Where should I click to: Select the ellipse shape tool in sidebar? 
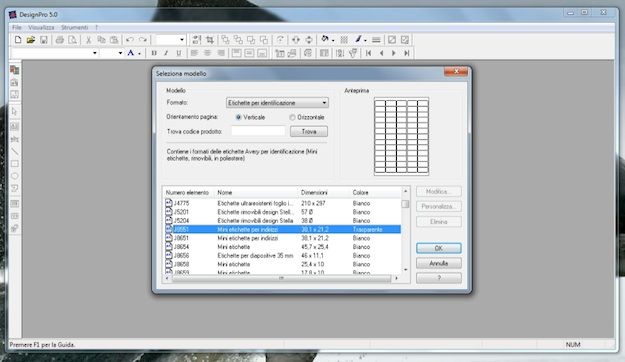click(x=15, y=176)
